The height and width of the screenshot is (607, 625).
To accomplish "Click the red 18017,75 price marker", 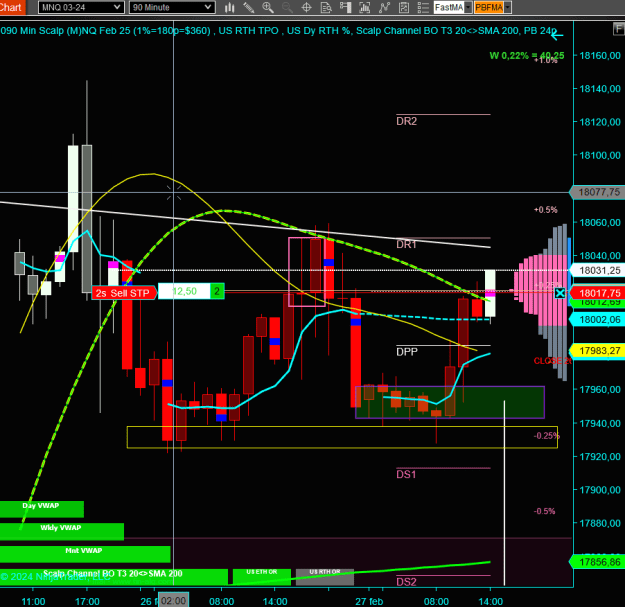I will [x=597, y=293].
